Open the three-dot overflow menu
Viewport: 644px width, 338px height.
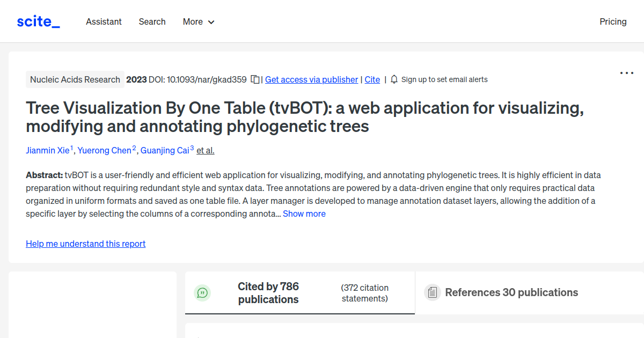(626, 72)
